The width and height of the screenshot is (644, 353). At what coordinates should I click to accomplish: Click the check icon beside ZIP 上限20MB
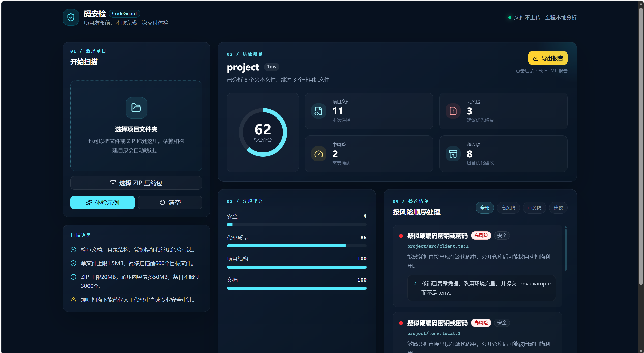tap(73, 277)
